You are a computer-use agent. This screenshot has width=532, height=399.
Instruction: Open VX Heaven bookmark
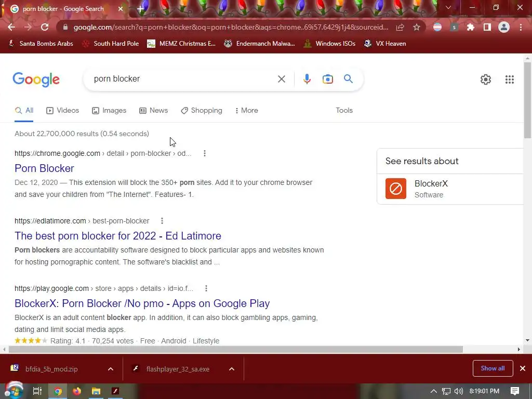point(385,44)
